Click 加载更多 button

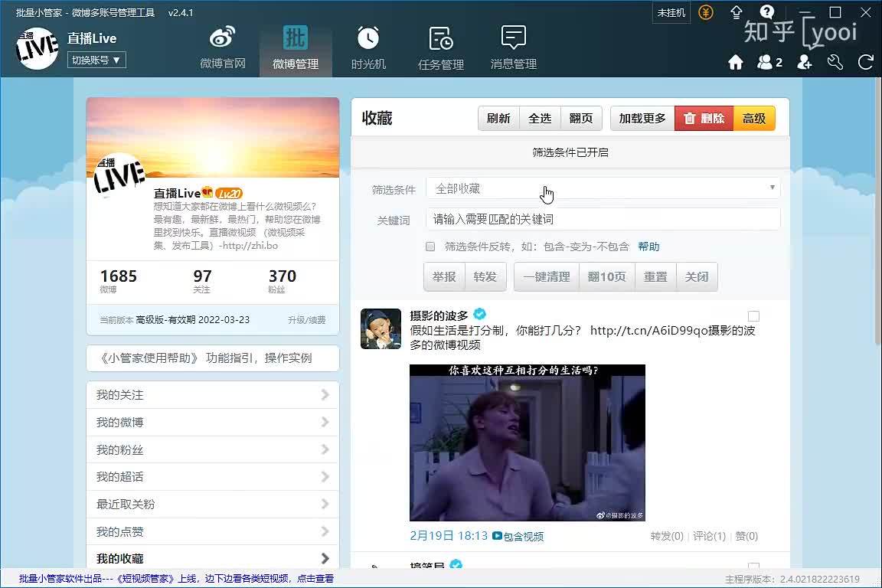(x=642, y=118)
